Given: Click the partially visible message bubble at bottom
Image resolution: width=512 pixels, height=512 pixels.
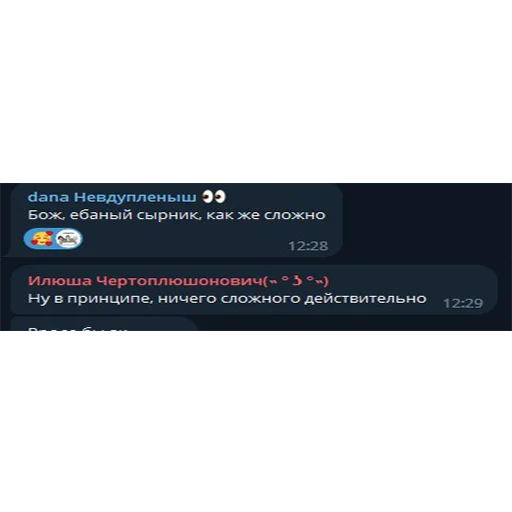Looking at the screenshot, I should pyautogui.click(x=104, y=324).
